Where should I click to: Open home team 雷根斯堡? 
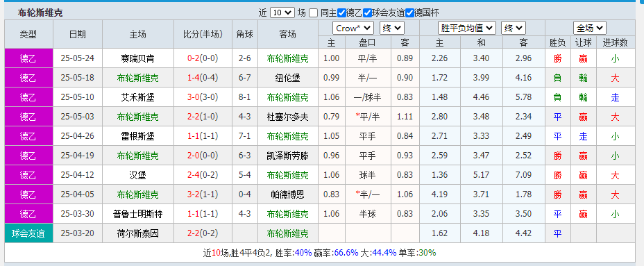tap(137, 136)
